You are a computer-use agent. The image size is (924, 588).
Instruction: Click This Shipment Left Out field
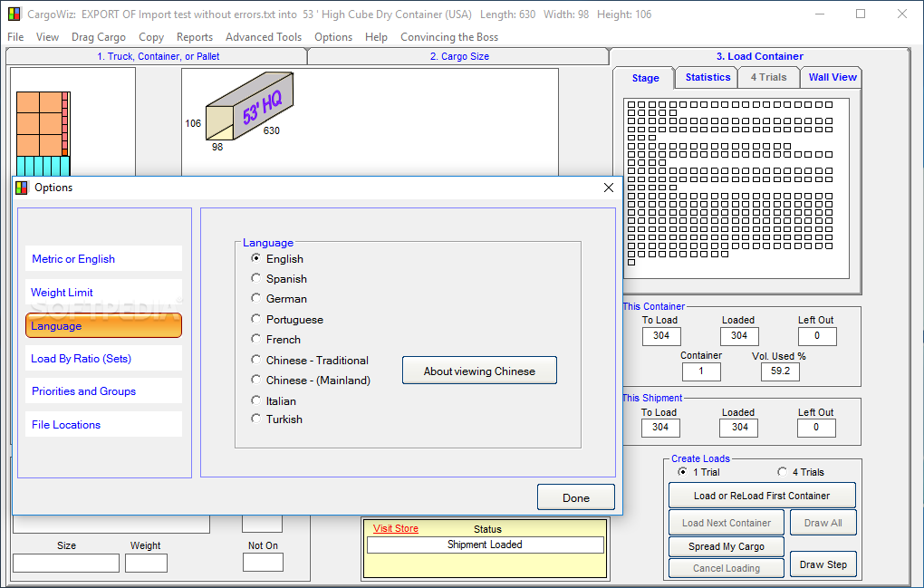pyautogui.click(x=816, y=428)
